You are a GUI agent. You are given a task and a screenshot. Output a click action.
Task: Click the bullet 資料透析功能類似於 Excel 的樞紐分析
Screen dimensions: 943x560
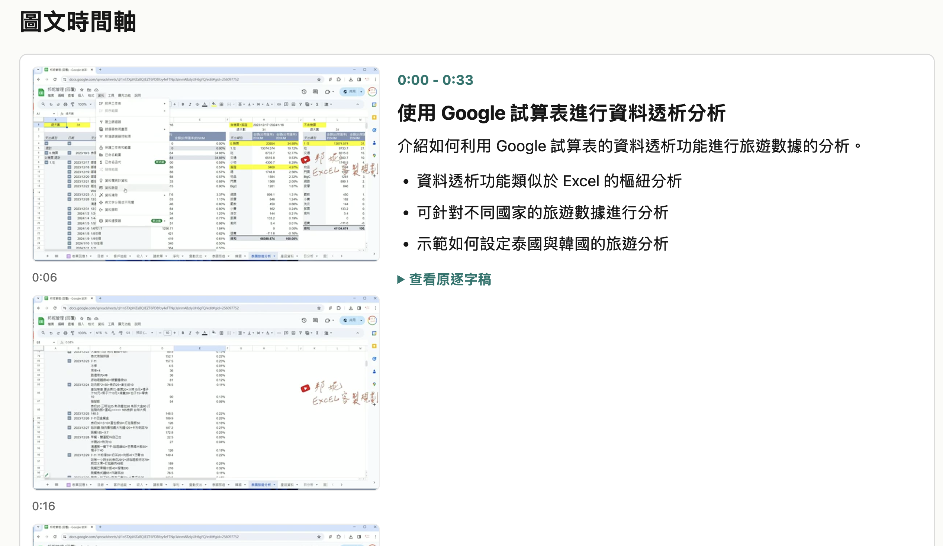549,181
